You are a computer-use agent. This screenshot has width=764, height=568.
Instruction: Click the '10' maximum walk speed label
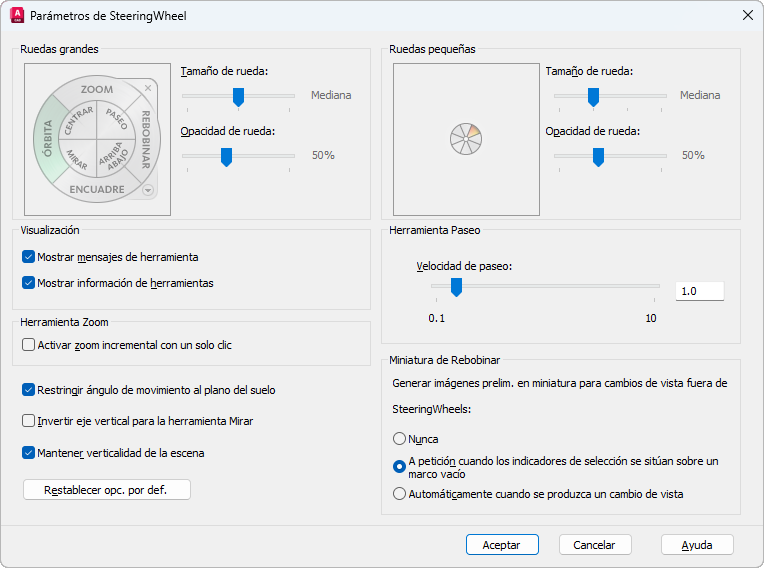tap(651, 318)
